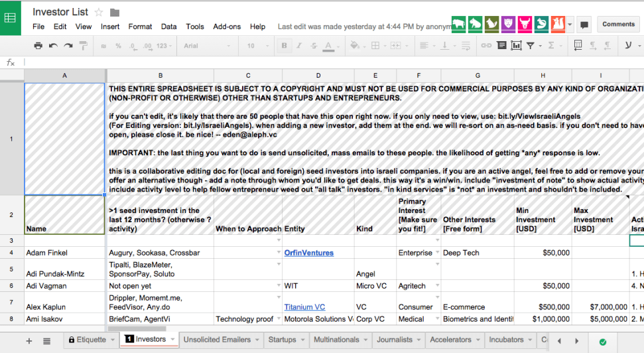Toggle bold formatting
The height and width of the screenshot is (353, 644).
pyautogui.click(x=285, y=46)
